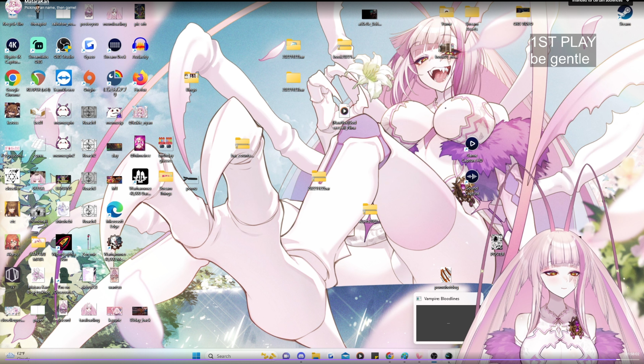Open the Roach1 image file
Viewport: 644px width, 364px height.
89,115
